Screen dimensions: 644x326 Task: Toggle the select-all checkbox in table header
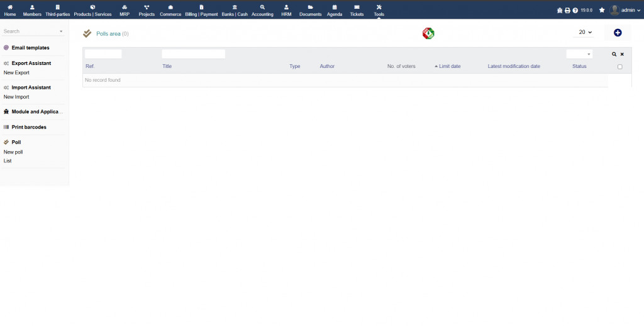pos(619,67)
